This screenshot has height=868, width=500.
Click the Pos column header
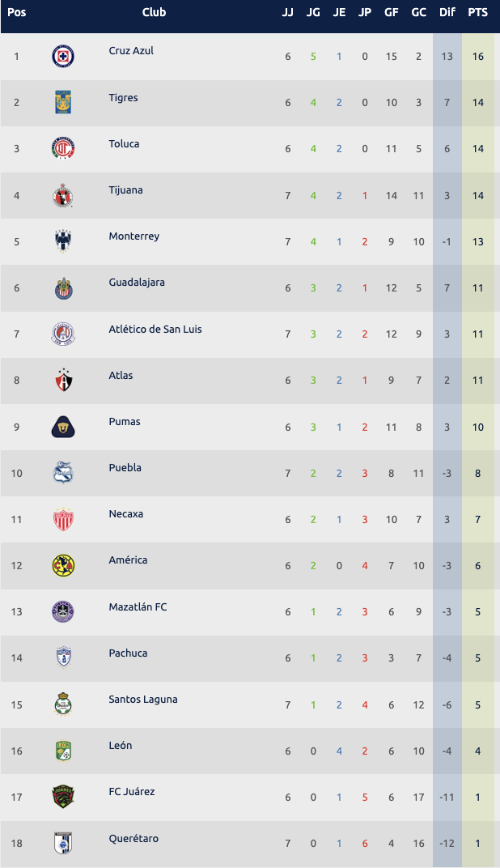coord(17,12)
